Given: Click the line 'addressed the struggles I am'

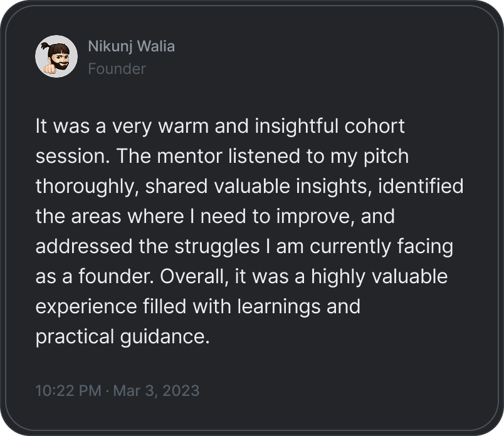Looking at the screenshot, I should coord(244,246).
